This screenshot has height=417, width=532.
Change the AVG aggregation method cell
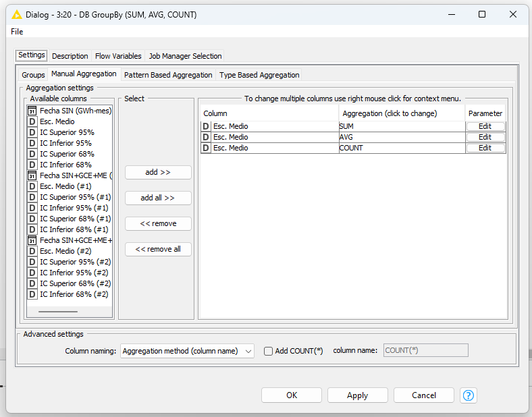(401, 137)
